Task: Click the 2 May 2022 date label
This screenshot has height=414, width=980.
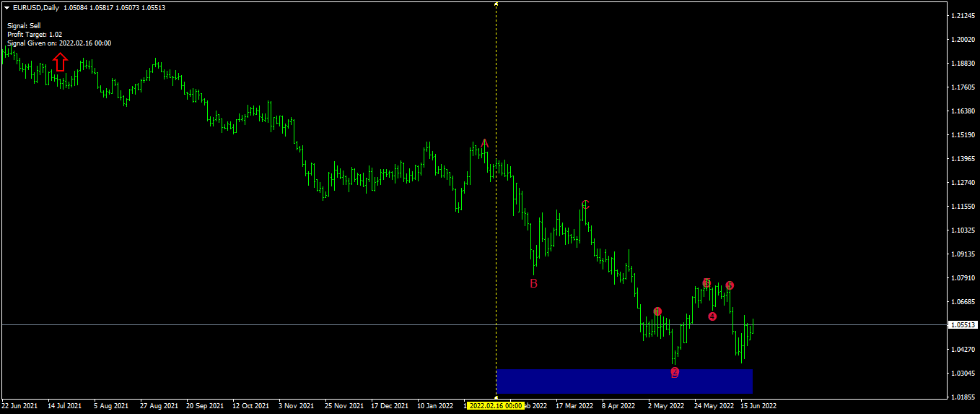Action: pyautogui.click(x=666, y=406)
